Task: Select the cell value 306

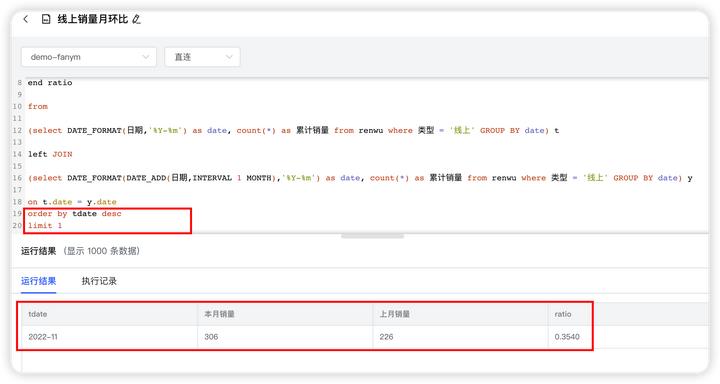Action: [211, 337]
